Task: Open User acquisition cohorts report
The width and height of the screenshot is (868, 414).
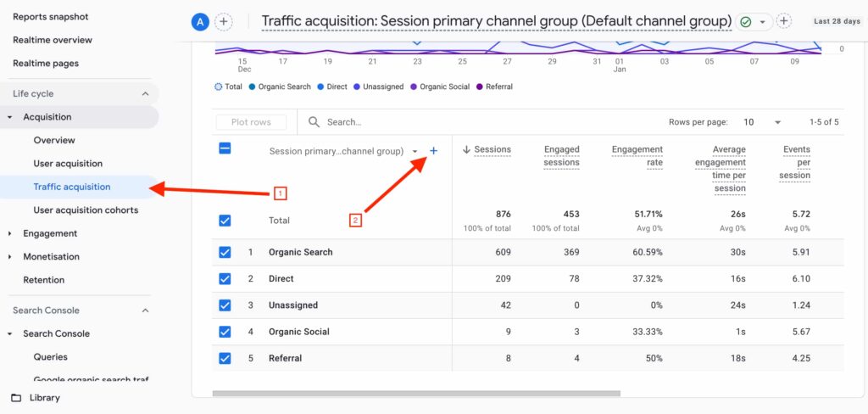Action: 86,210
